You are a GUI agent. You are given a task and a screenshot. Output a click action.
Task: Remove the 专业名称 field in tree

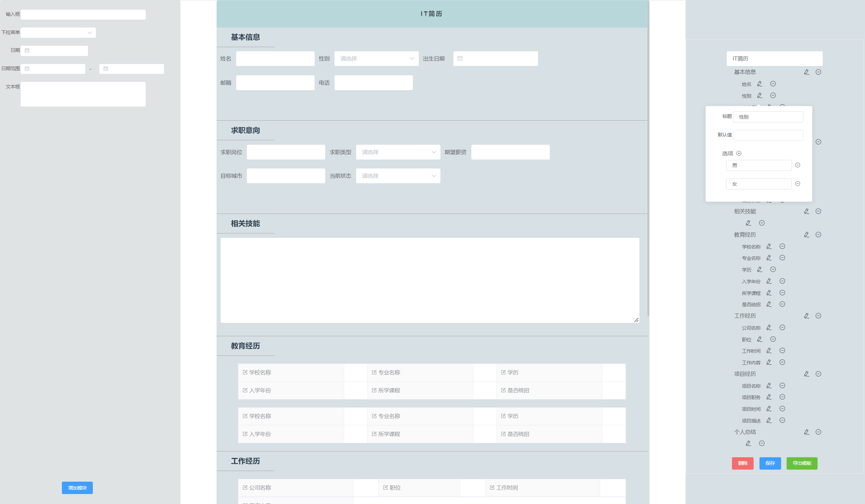point(782,258)
